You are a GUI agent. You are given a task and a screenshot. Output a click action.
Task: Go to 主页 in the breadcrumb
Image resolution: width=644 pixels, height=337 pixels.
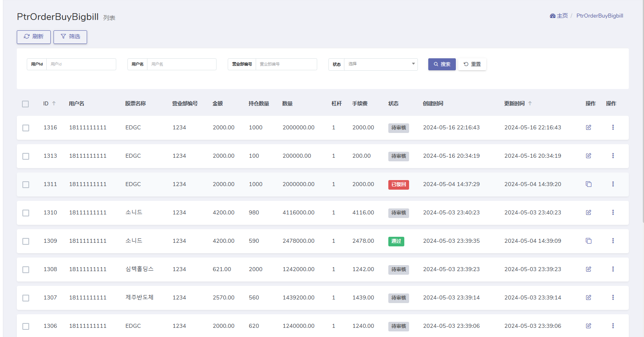tap(559, 16)
